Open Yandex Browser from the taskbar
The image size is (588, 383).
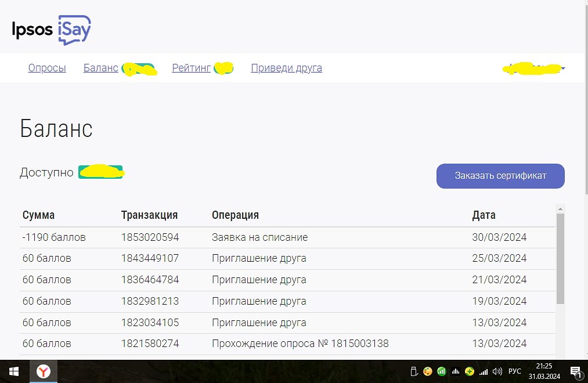(44, 371)
